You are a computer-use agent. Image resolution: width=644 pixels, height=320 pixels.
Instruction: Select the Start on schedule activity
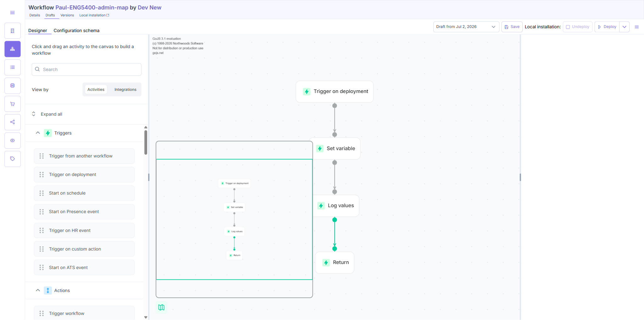point(84,193)
